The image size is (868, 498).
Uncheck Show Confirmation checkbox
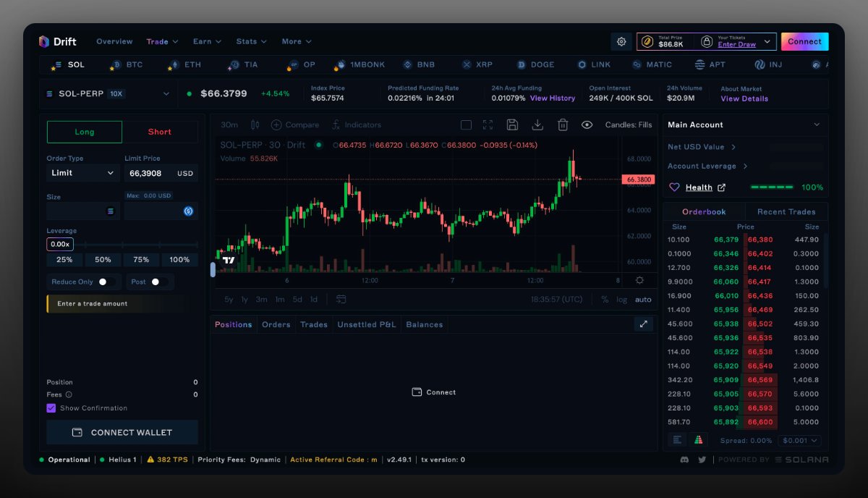(51, 408)
